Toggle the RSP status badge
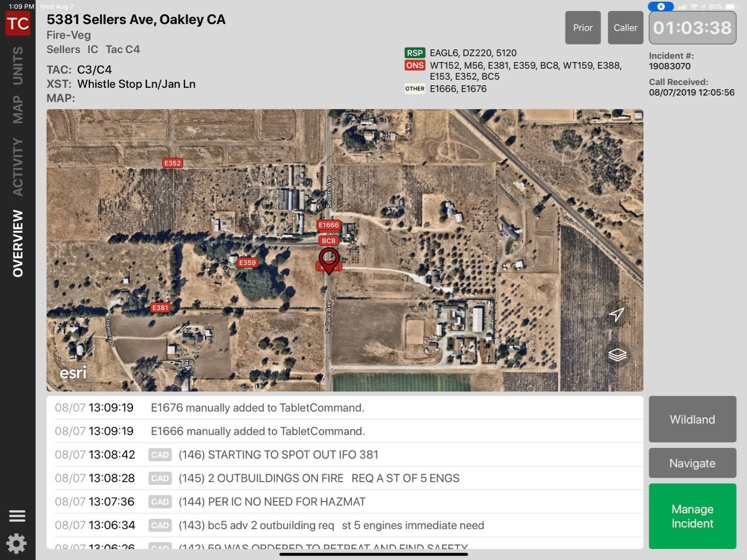 pyautogui.click(x=414, y=52)
